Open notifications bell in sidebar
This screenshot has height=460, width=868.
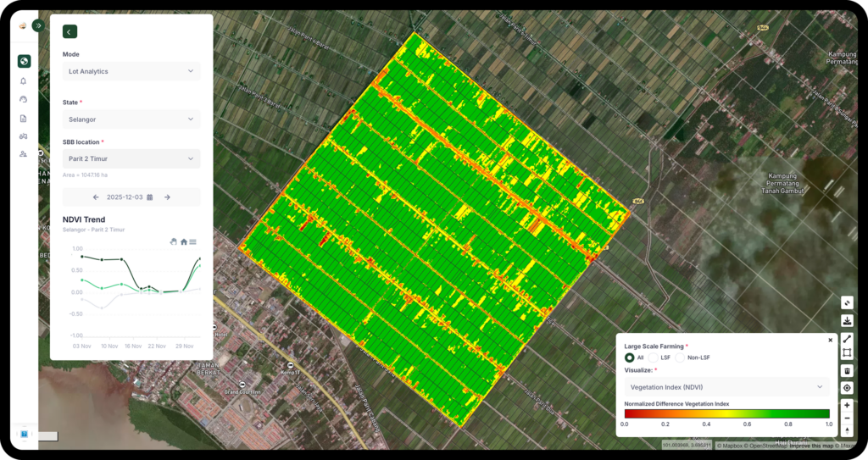(x=24, y=80)
